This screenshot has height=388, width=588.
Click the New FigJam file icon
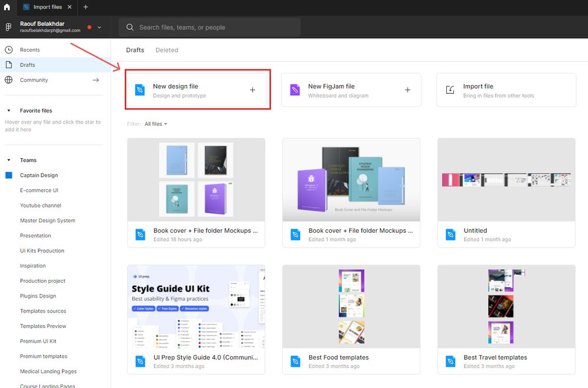295,89
